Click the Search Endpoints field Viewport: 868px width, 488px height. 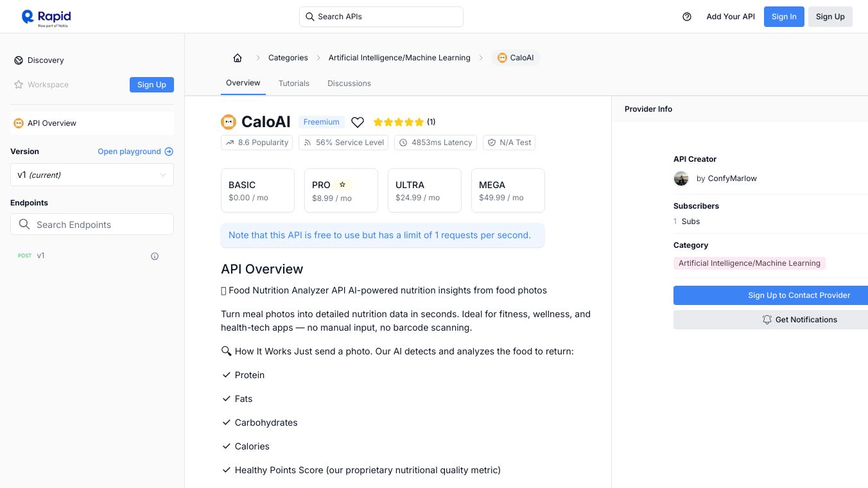92,225
